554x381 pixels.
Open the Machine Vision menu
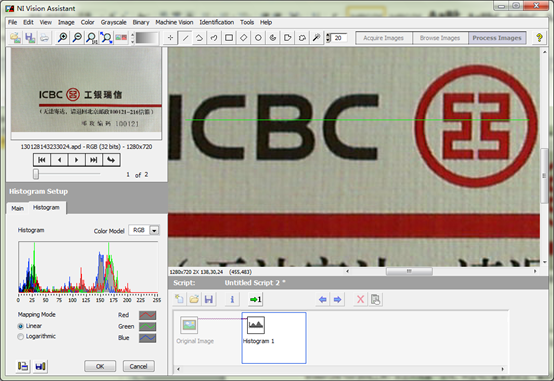pyautogui.click(x=174, y=22)
